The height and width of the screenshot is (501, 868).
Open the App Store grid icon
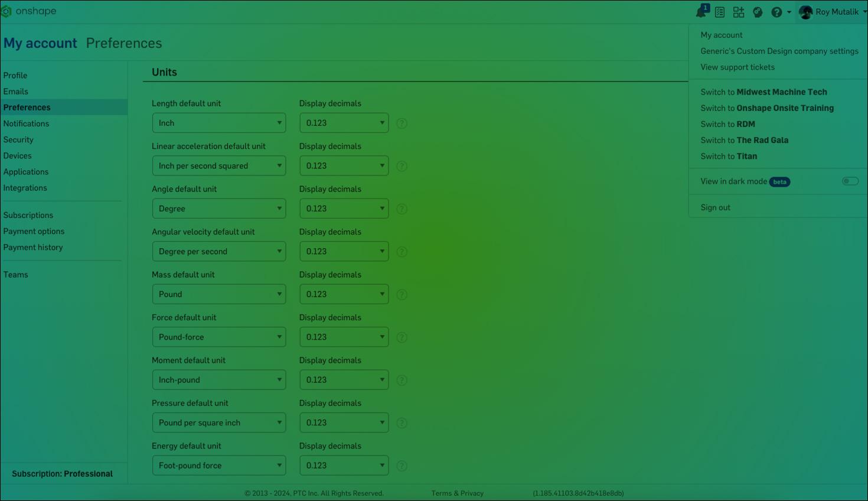click(739, 12)
